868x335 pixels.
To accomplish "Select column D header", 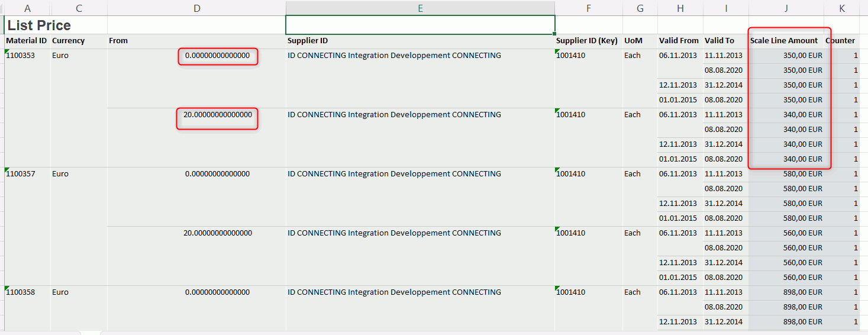I will tap(196, 8).
